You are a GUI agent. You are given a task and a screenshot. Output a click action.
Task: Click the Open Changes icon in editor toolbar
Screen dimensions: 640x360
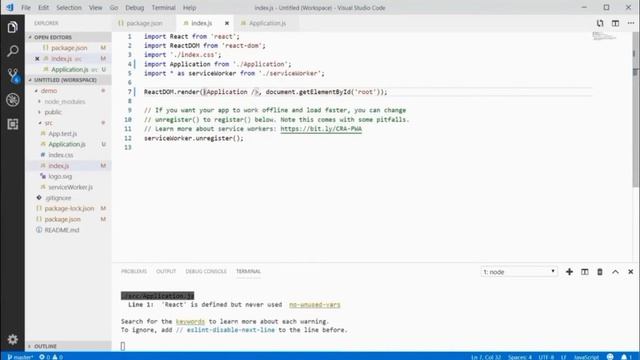600,23
